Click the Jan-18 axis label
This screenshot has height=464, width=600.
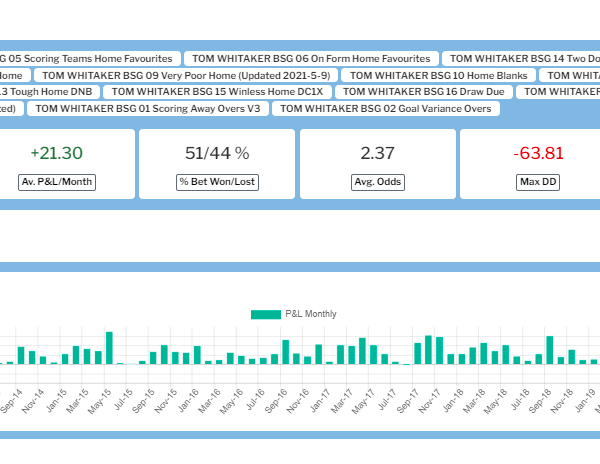coord(453,400)
